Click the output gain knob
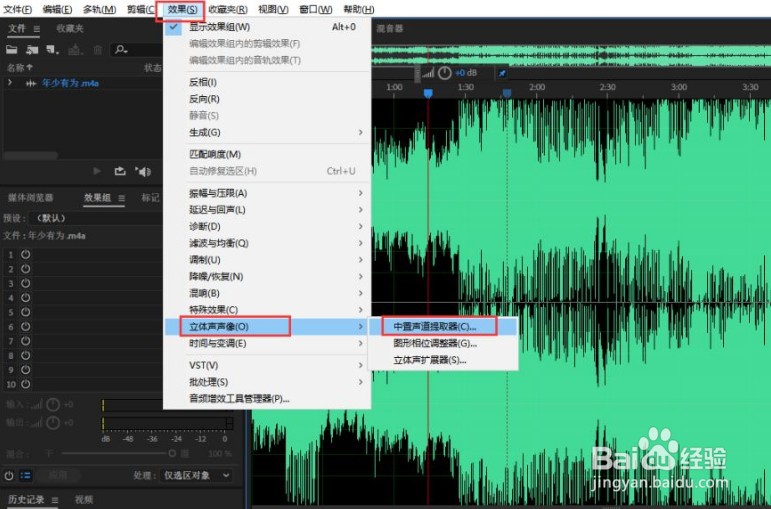This screenshot has height=509, width=771. [53, 422]
